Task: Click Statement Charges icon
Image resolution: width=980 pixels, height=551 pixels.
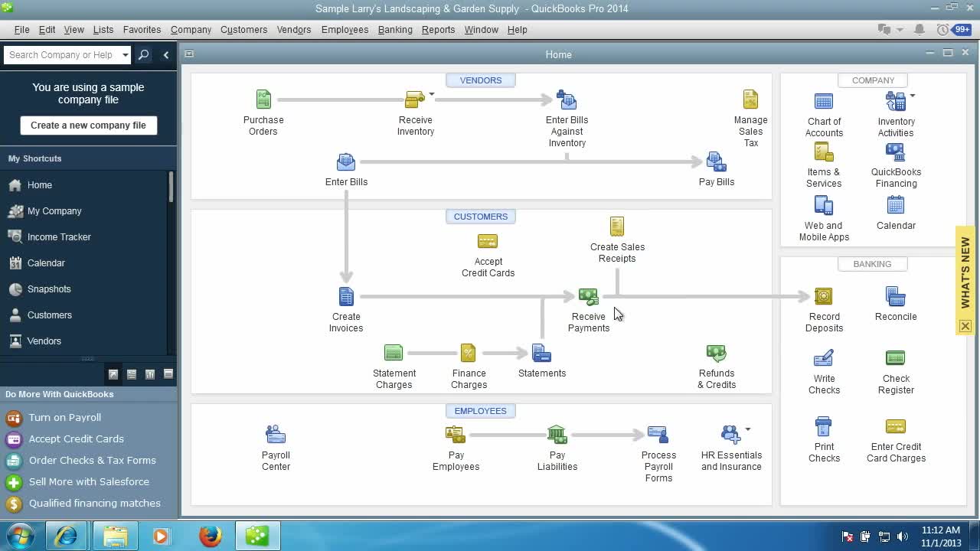Action: 394,353
